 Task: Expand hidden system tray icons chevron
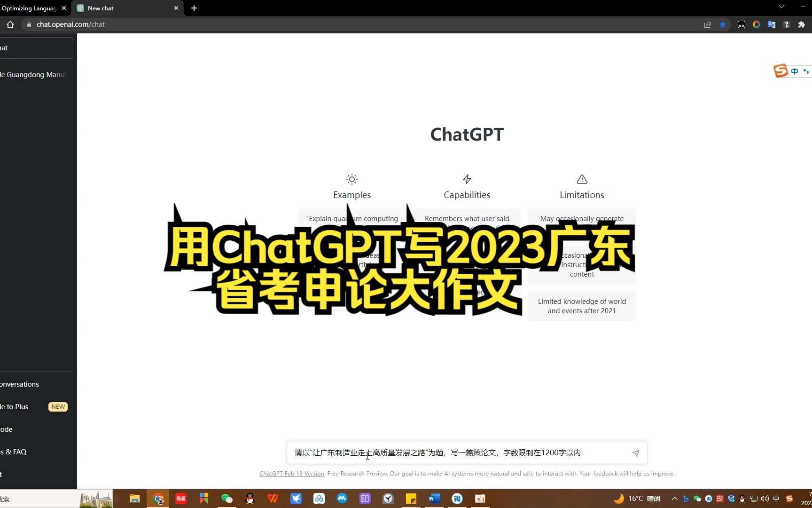pos(675,499)
